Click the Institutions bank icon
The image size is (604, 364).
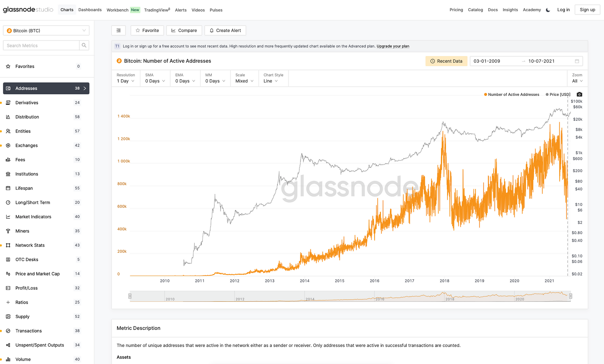[x=8, y=174]
